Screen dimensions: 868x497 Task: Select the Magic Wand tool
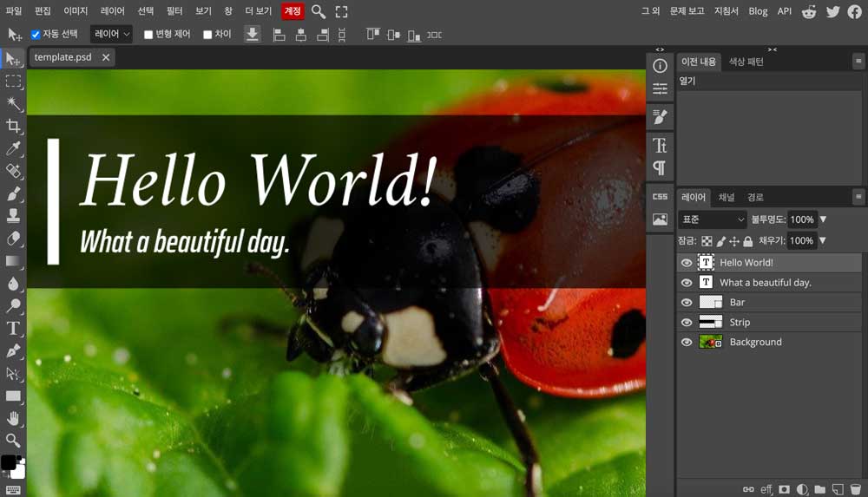click(13, 103)
